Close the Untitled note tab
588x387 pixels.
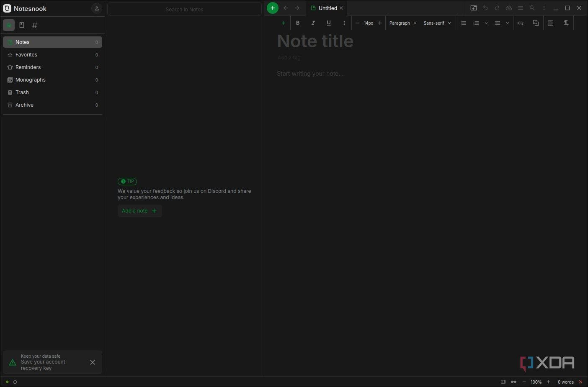(x=341, y=8)
